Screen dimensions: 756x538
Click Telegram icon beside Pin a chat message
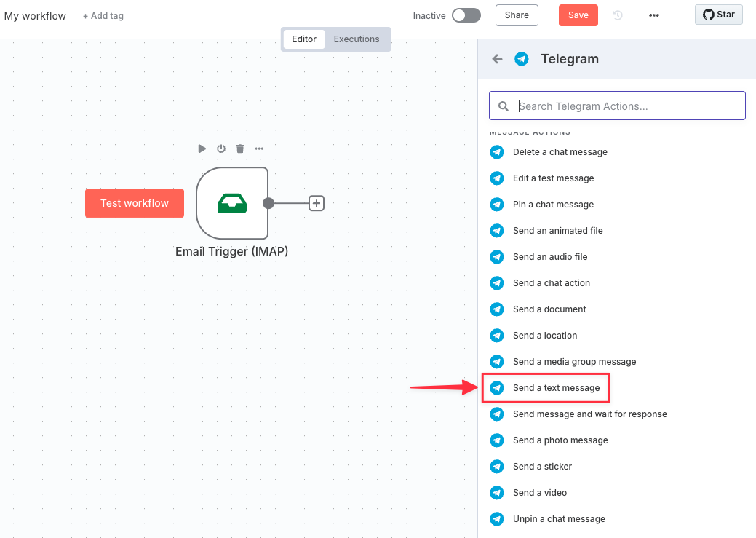point(497,204)
